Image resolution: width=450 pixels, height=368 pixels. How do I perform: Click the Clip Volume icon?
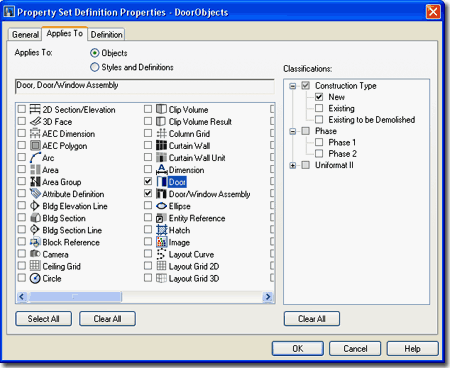point(161,109)
